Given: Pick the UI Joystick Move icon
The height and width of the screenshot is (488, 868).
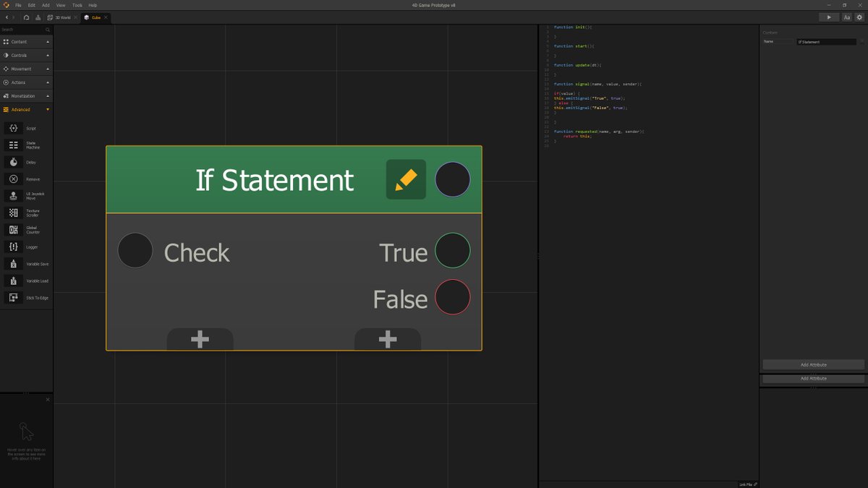Looking at the screenshot, I should pyautogui.click(x=13, y=195).
